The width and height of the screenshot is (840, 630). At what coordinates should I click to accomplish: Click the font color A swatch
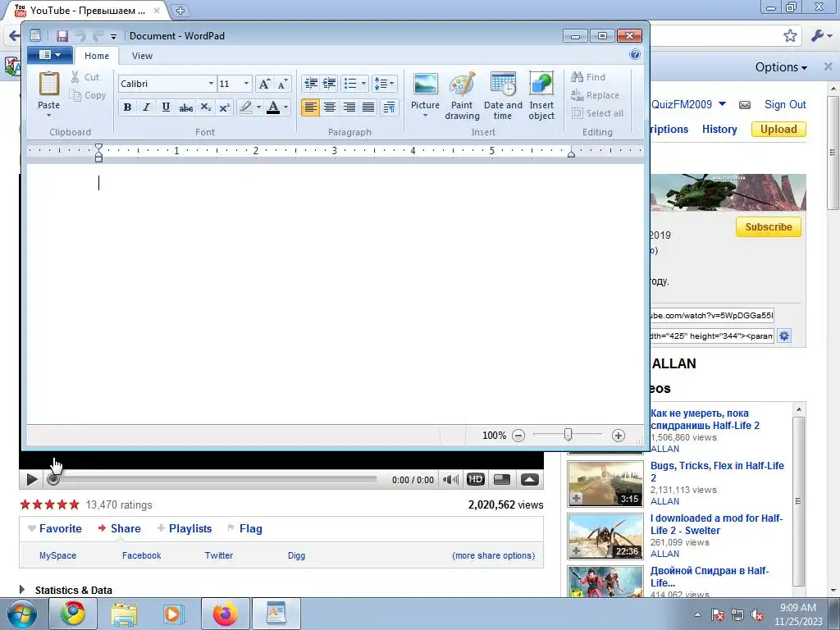273,107
